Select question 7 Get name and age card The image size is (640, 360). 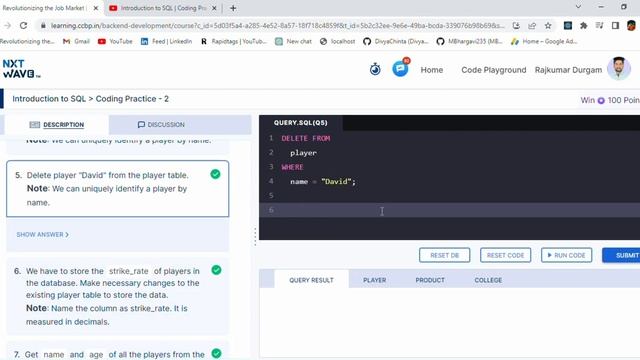coord(118,351)
